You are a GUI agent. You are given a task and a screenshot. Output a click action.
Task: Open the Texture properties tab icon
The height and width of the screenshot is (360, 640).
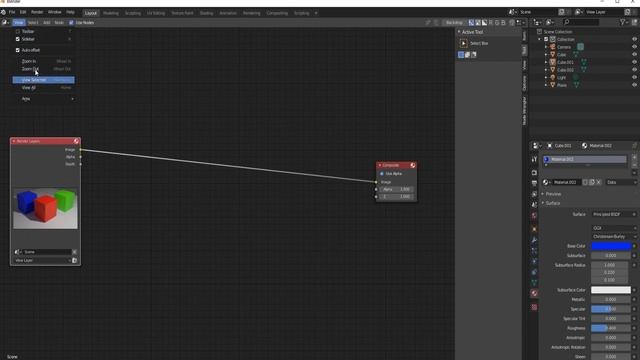[534, 307]
